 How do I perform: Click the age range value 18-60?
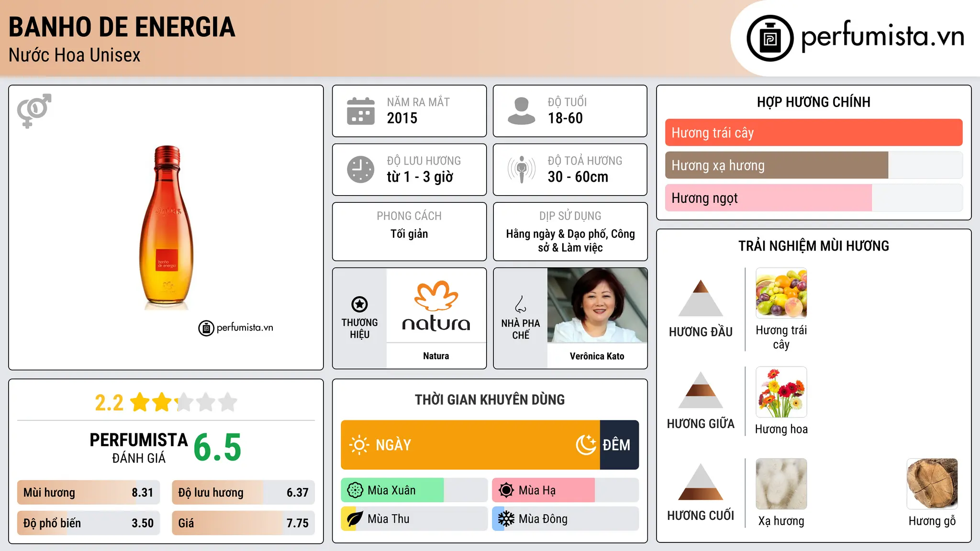[x=565, y=118]
